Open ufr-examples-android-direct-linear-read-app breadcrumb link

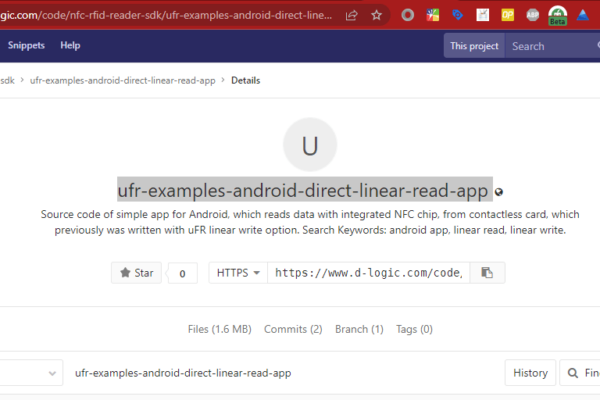(122, 80)
